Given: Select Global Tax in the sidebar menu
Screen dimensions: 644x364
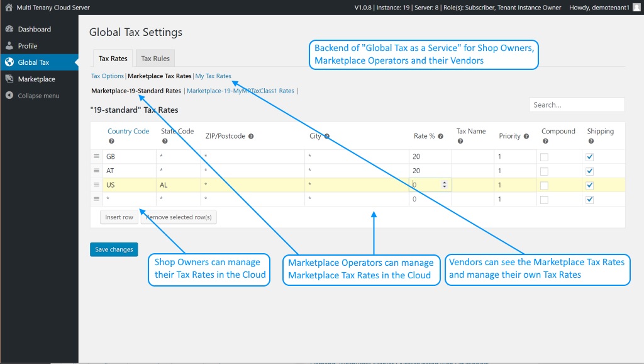Looking at the screenshot, I should pos(33,62).
